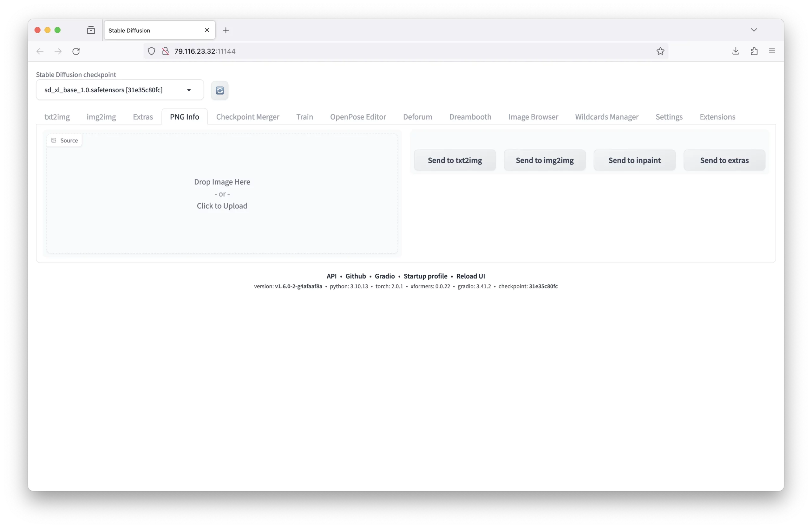Click the "Stable Diffusion checkpoint" label
Image resolution: width=812 pixels, height=528 pixels.
pyautogui.click(x=76, y=75)
